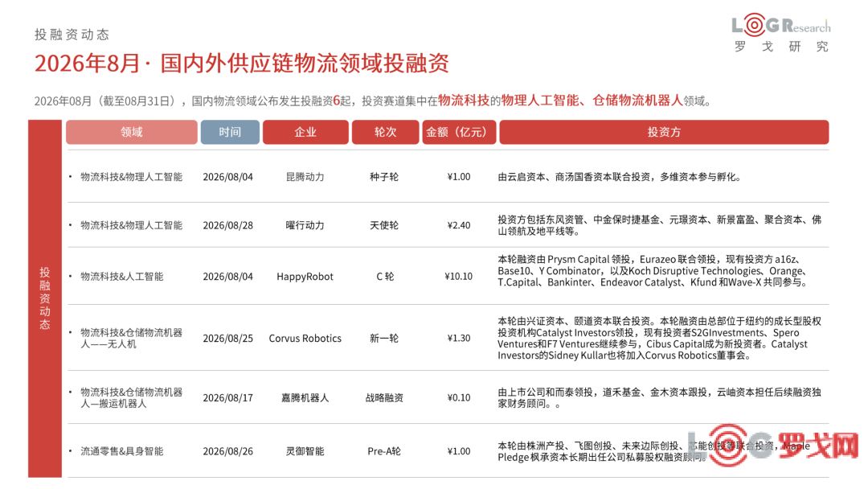Click company name 嘉腾机器人

[305, 397]
